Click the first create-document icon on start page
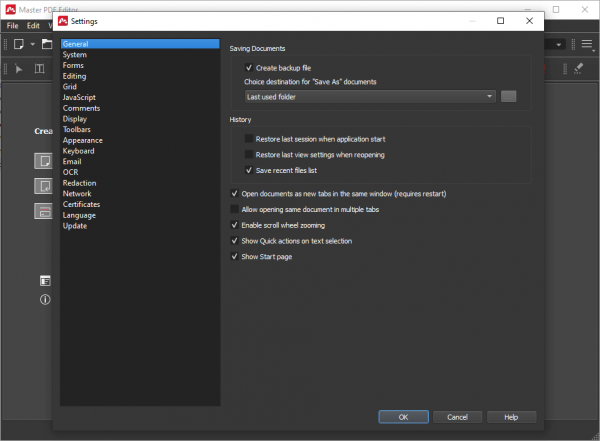This screenshot has width=600, height=441. point(45,160)
